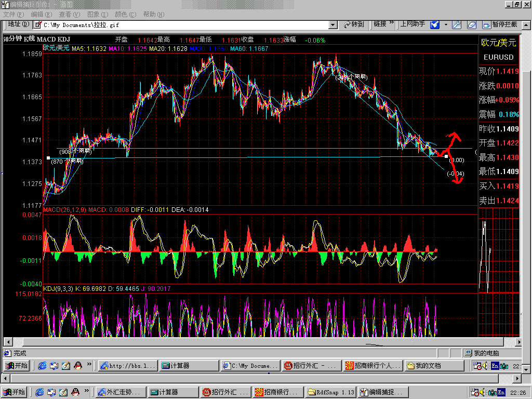Click the En language indicator in bottom tray
The width and height of the screenshot is (532, 399).
coord(501,393)
